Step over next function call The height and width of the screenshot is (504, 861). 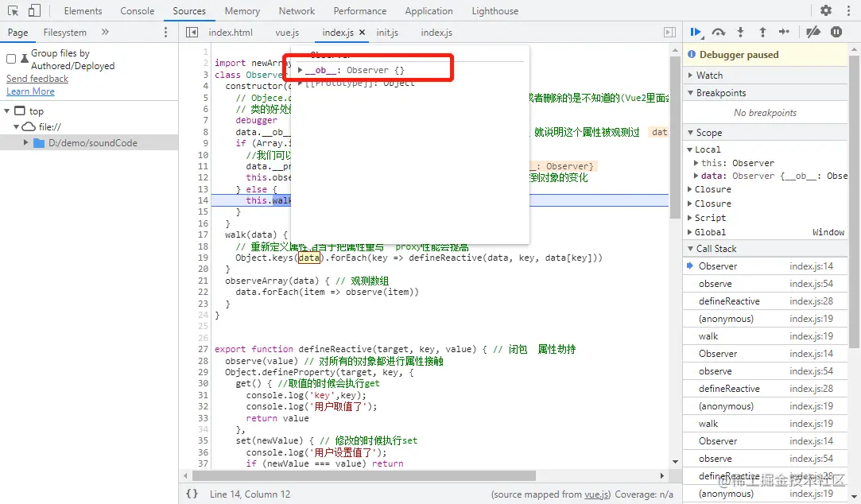(718, 33)
